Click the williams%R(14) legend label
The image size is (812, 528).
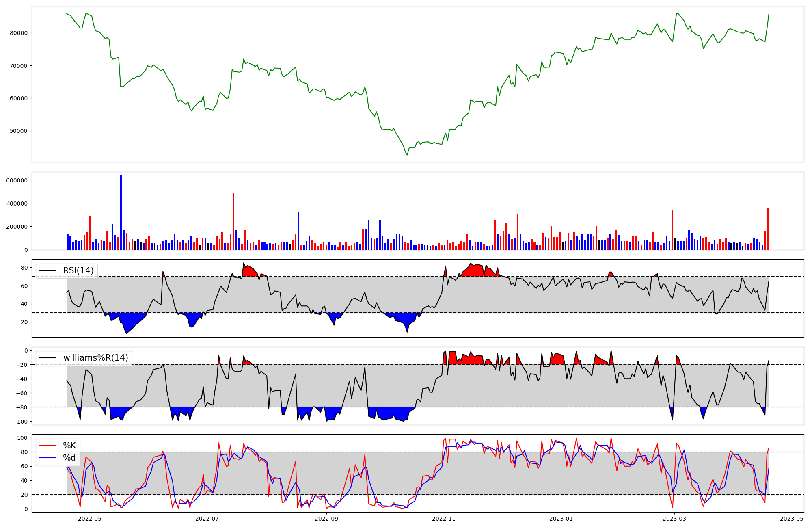[95, 358]
